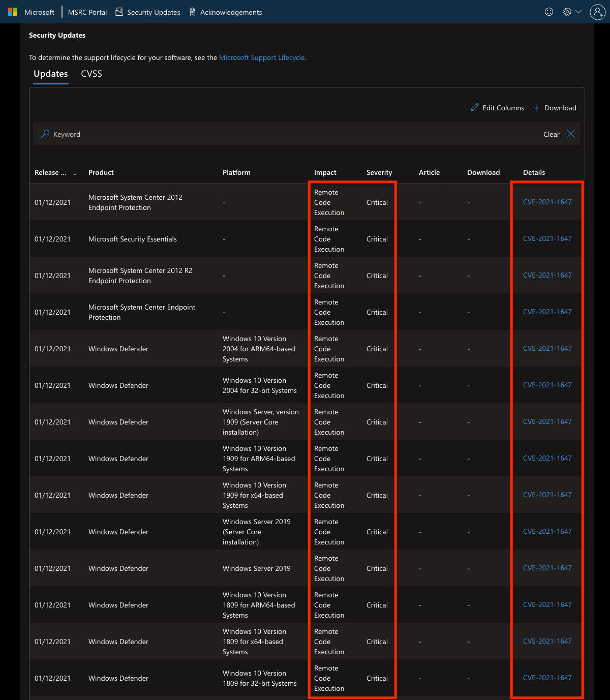
Task: Open CVE-2021-1647 for Windows 10 1809 x64 row
Action: click(x=547, y=641)
